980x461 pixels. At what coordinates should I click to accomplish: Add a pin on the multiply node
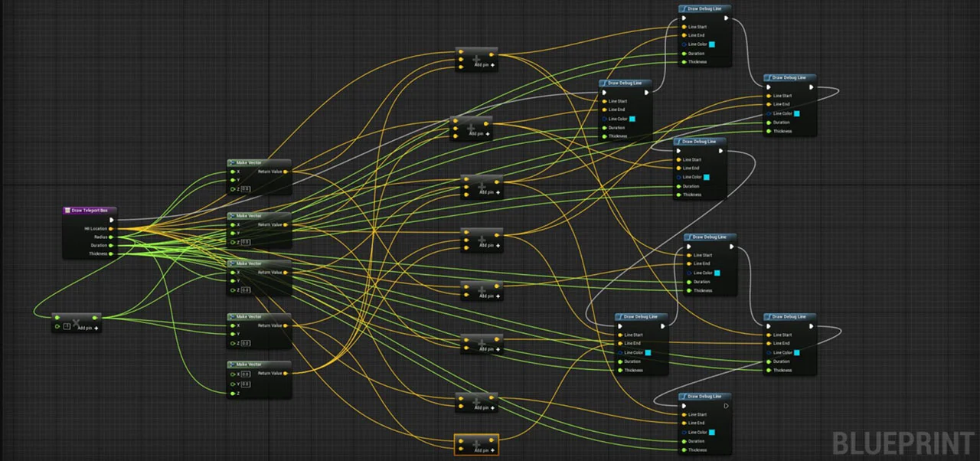[89, 329]
